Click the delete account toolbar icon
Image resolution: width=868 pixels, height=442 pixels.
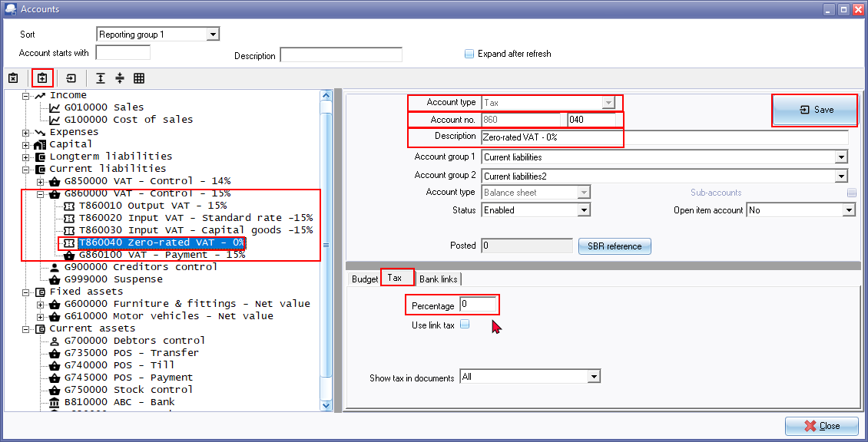point(13,78)
